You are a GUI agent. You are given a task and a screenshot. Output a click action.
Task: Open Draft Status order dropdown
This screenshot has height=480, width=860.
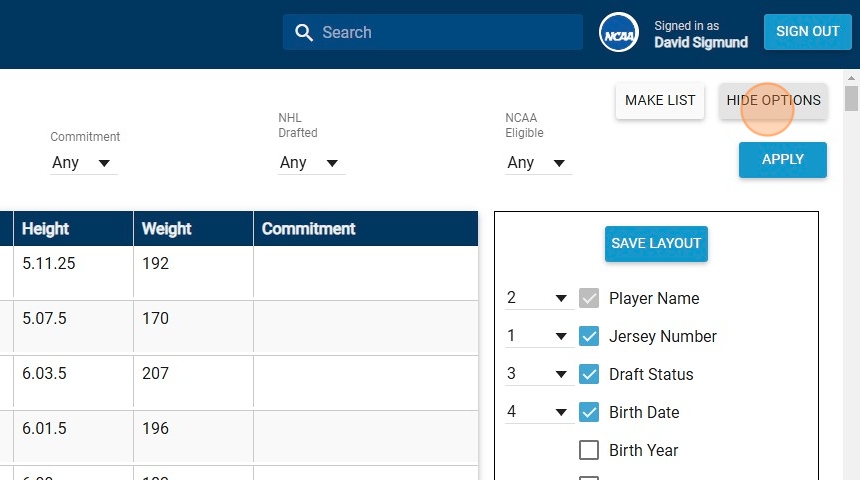(x=537, y=375)
